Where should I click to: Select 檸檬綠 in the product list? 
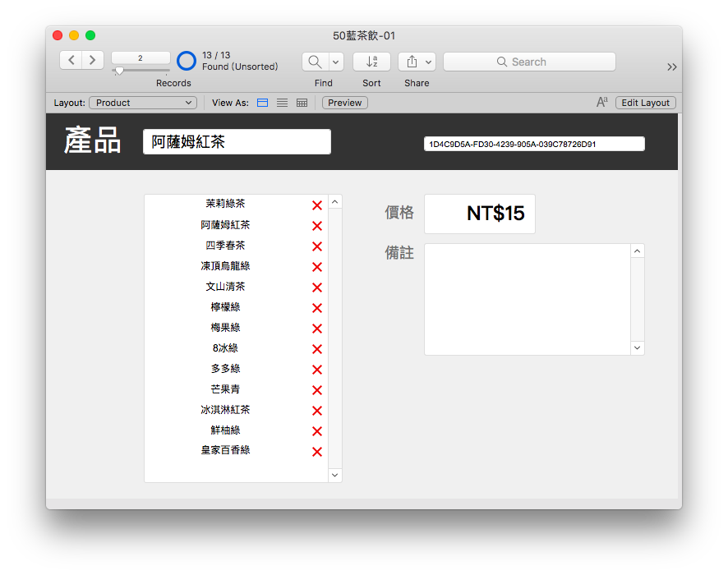[x=225, y=307]
